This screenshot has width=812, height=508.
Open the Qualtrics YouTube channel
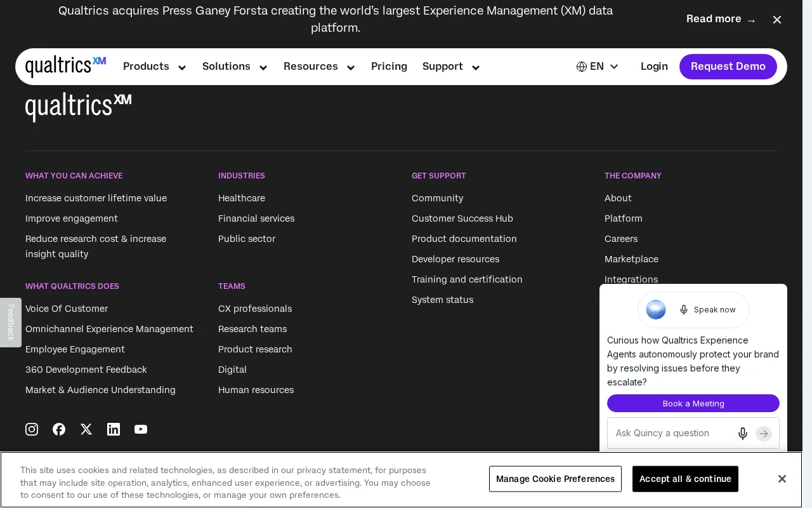141,429
